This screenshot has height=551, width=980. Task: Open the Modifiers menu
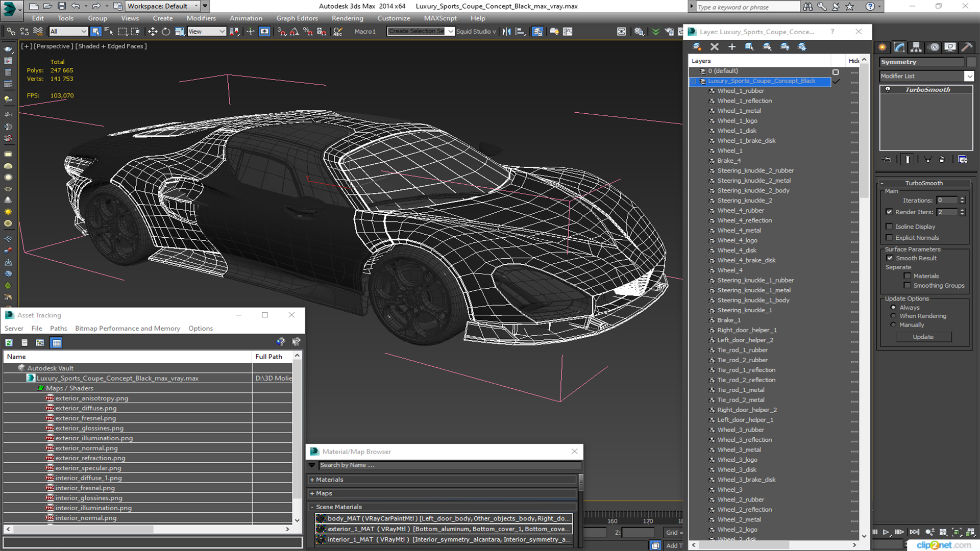coord(201,18)
